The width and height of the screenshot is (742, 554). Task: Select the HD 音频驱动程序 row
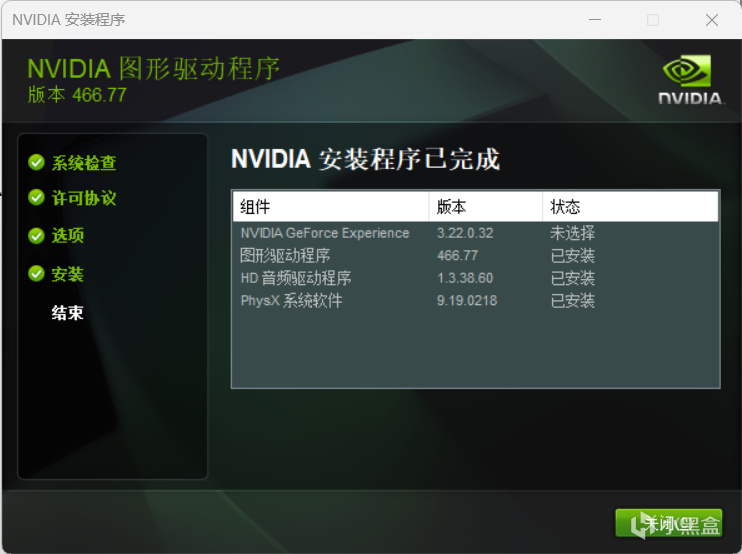coord(476,278)
